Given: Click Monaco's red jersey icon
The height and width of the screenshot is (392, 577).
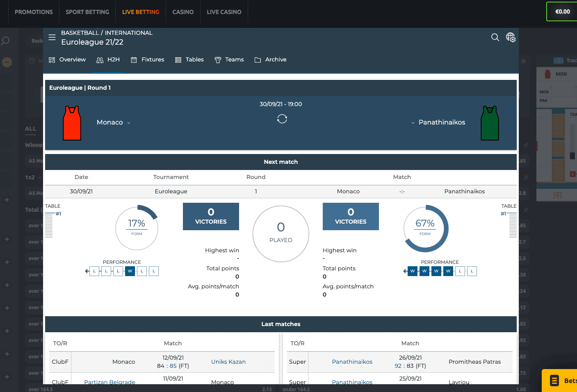Looking at the screenshot, I should 72,123.
